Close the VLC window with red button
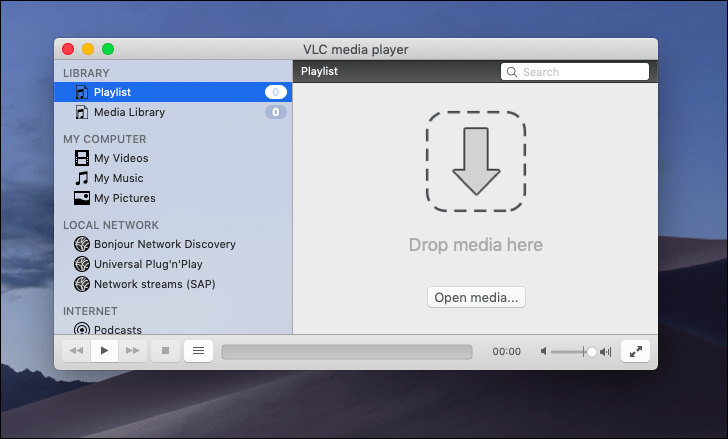The width and height of the screenshot is (728, 439). click(x=68, y=49)
